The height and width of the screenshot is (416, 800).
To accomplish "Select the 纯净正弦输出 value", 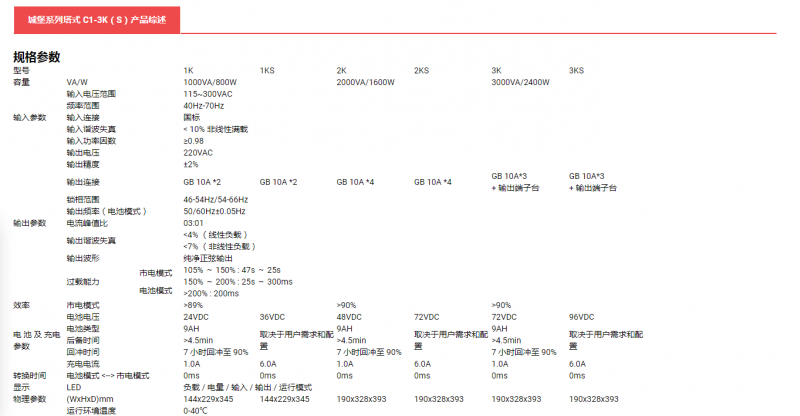I will pyautogui.click(x=208, y=258).
